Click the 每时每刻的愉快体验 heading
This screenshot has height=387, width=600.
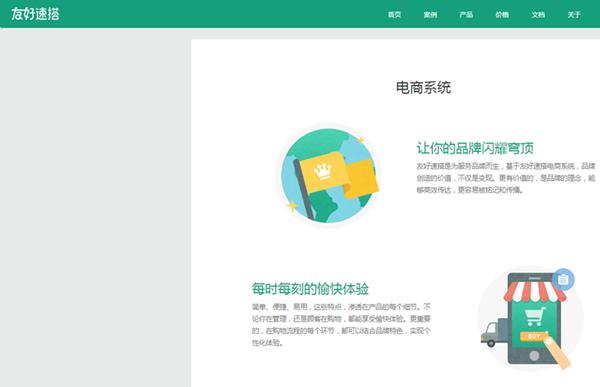(x=310, y=289)
